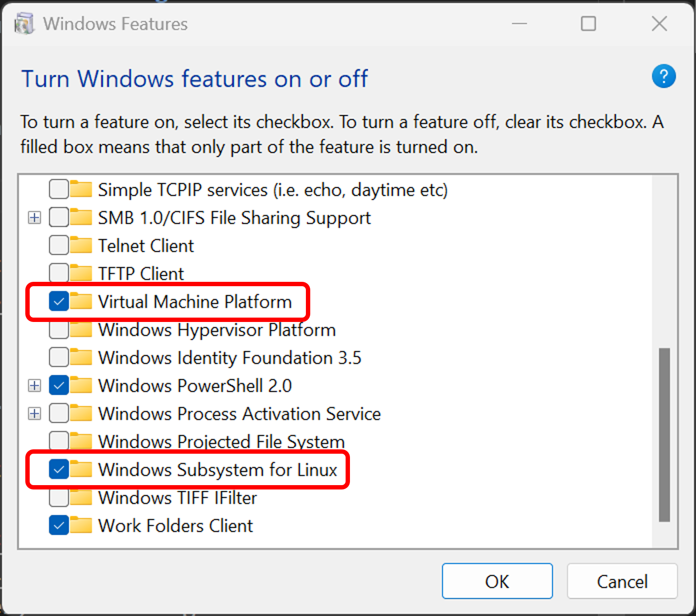Screen dimensions: 696x616
Task: Select SMB 1.0/CIFS File Sharing Support label
Action: tap(234, 218)
